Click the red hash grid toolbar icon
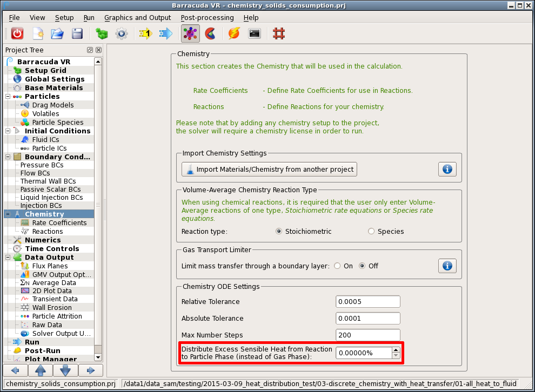 [279, 33]
